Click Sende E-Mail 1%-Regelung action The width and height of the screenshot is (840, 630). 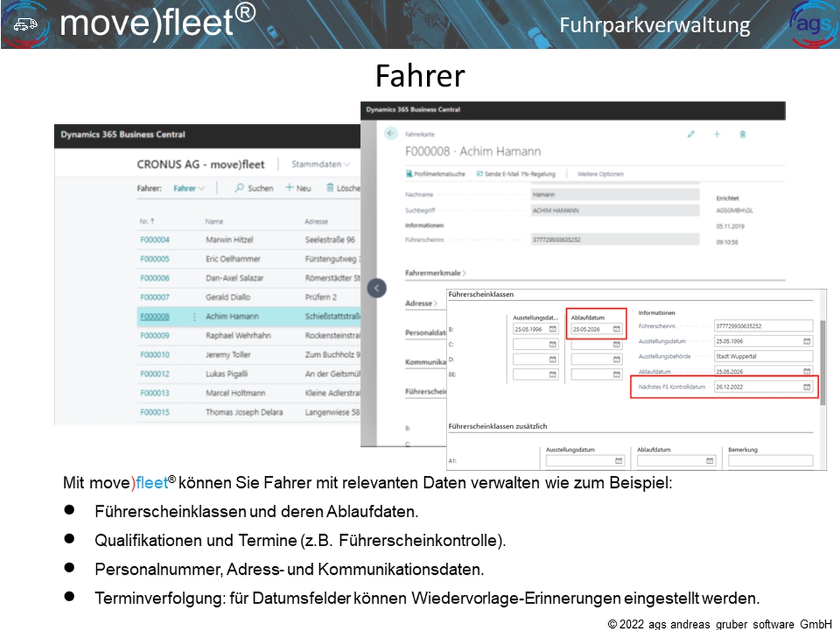[516, 174]
